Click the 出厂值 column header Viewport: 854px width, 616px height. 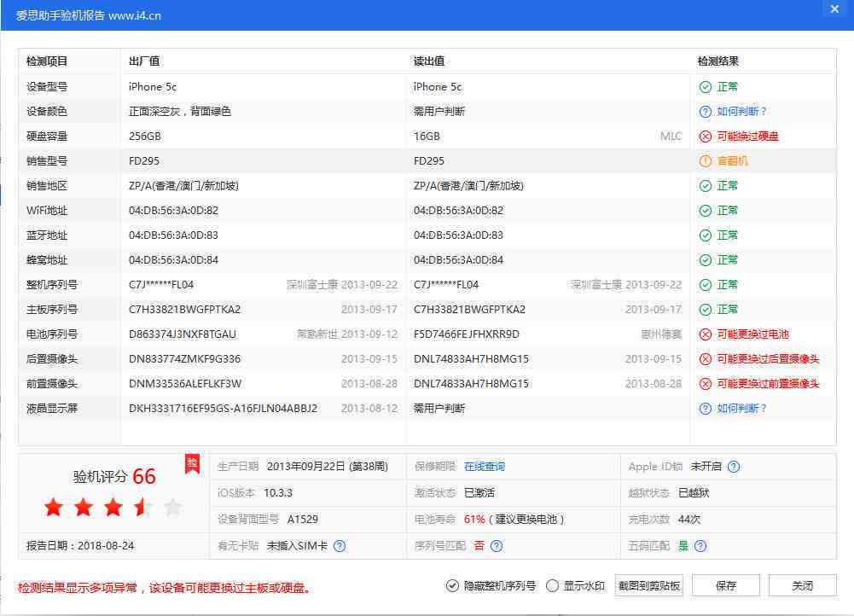pyautogui.click(x=144, y=61)
